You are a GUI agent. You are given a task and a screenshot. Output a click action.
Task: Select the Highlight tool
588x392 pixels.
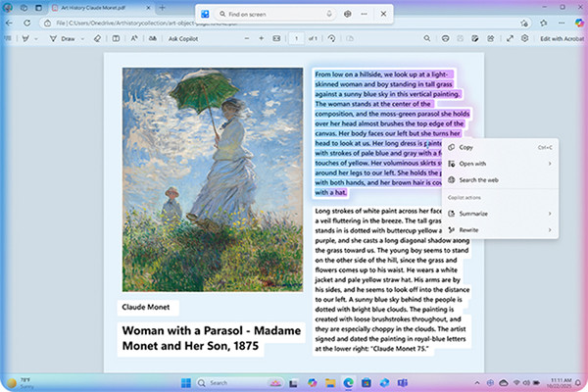[x=25, y=38]
